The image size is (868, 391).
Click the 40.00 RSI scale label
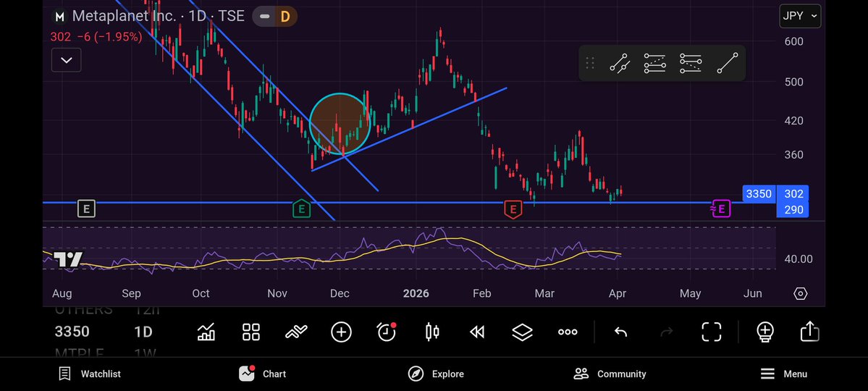pyautogui.click(x=799, y=259)
